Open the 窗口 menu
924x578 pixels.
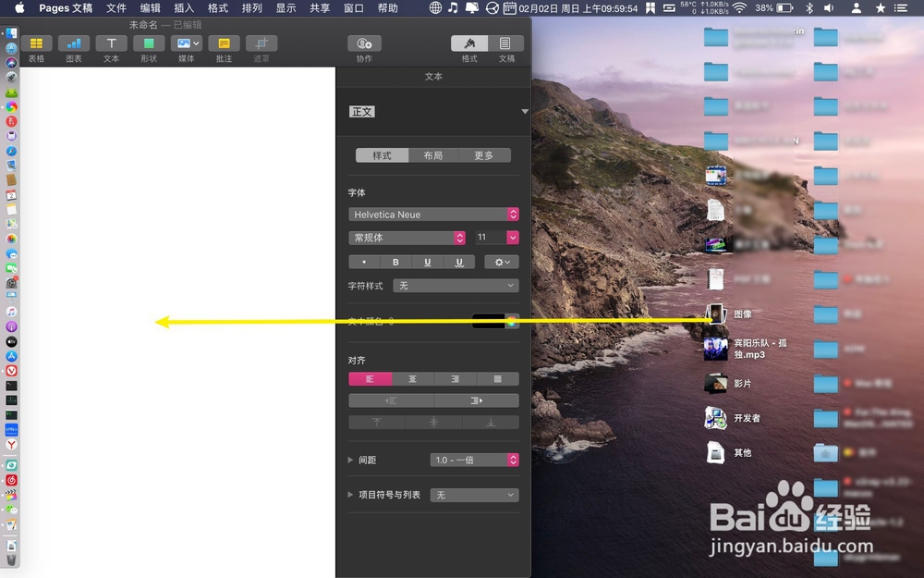pyautogui.click(x=354, y=8)
